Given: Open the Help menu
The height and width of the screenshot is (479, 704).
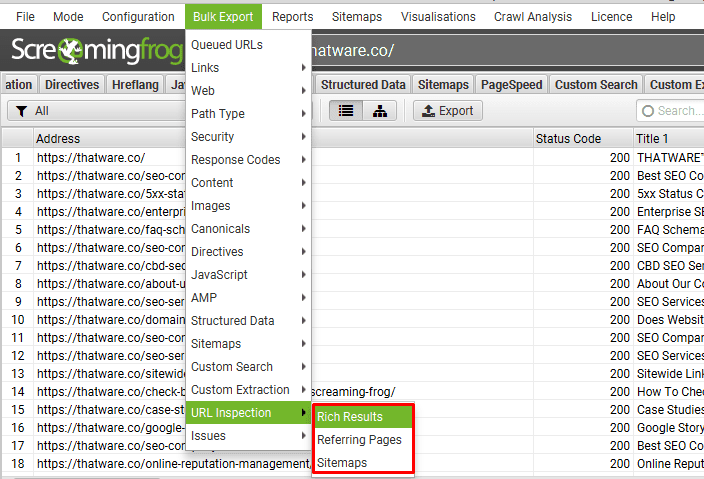Looking at the screenshot, I should click(663, 17).
